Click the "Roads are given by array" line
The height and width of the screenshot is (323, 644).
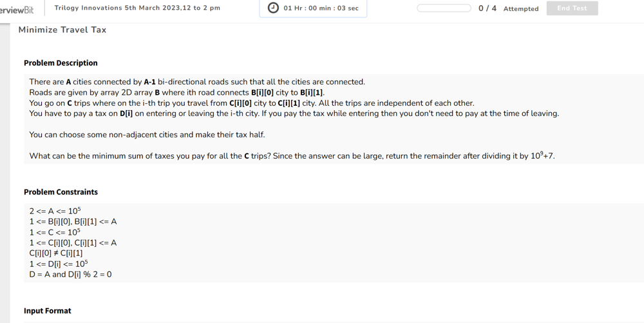(x=176, y=92)
